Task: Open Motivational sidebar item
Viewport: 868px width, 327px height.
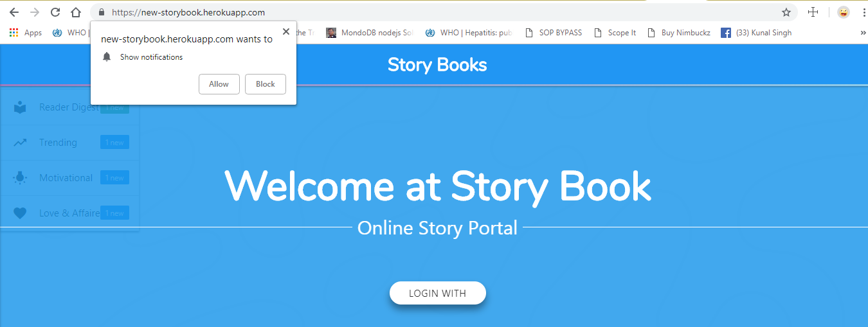Action: [69, 178]
